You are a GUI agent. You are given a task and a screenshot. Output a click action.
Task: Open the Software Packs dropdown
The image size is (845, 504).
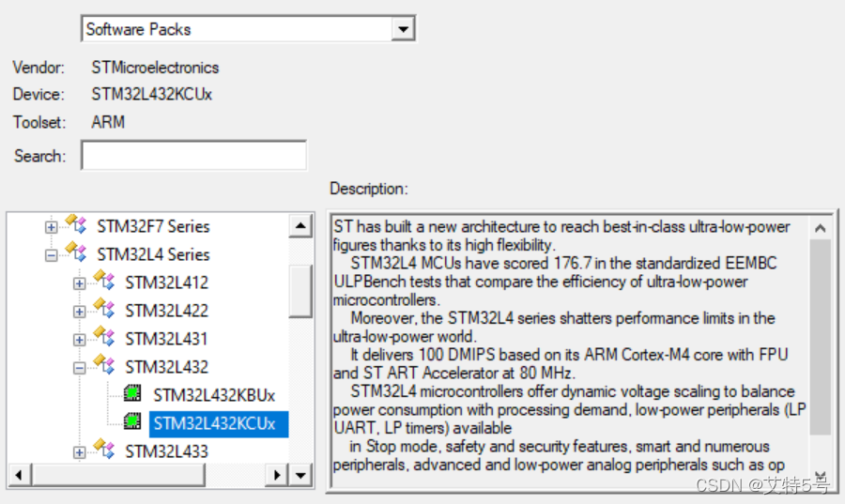coord(403,29)
